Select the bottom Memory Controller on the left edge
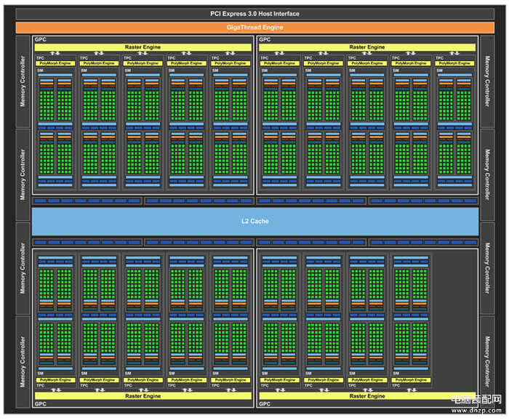Image resolution: width=509 pixels, height=420 pixels. (23, 362)
